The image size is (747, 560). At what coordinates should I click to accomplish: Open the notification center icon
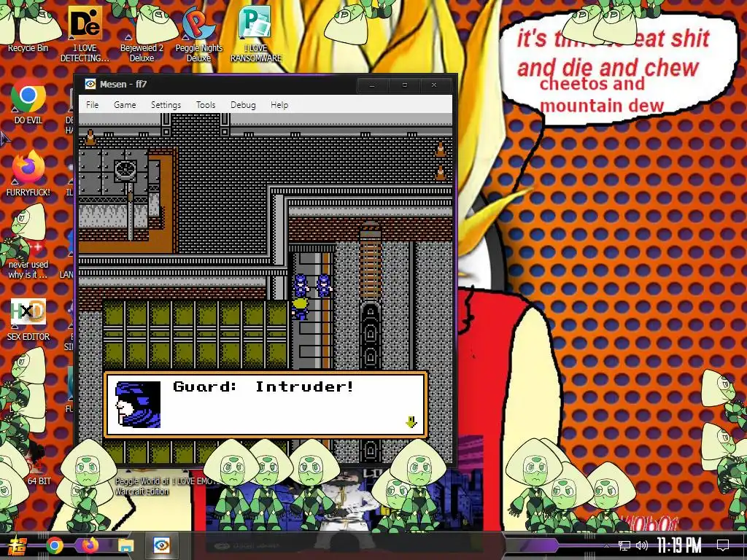click(x=723, y=545)
